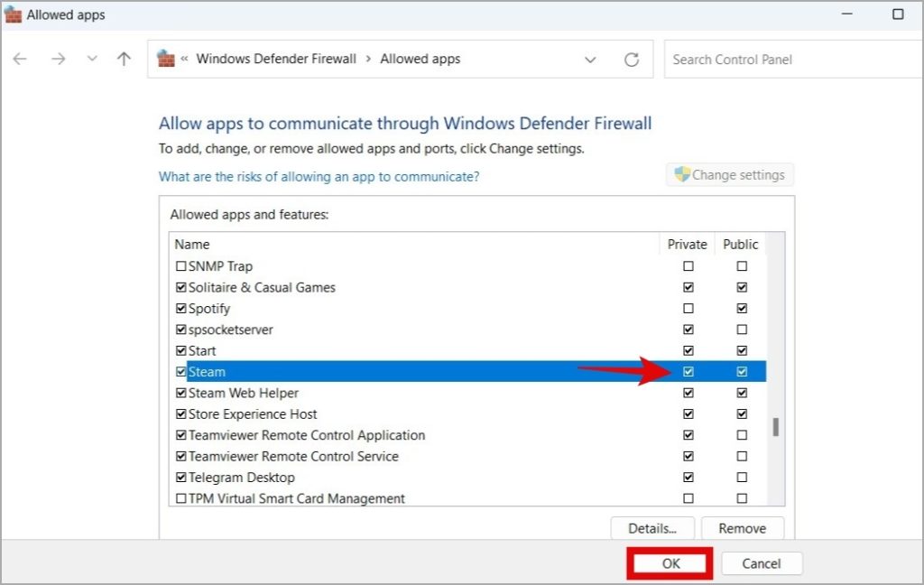924x585 pixels.
Task: Open the risks of allowing an app link
Action: [319, 176]
